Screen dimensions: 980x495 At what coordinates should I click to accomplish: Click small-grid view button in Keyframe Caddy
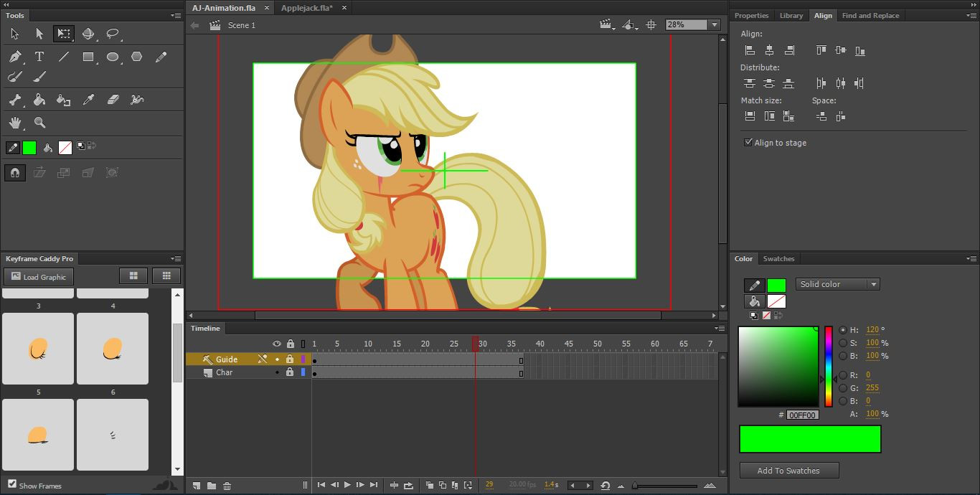click(166, 275)
